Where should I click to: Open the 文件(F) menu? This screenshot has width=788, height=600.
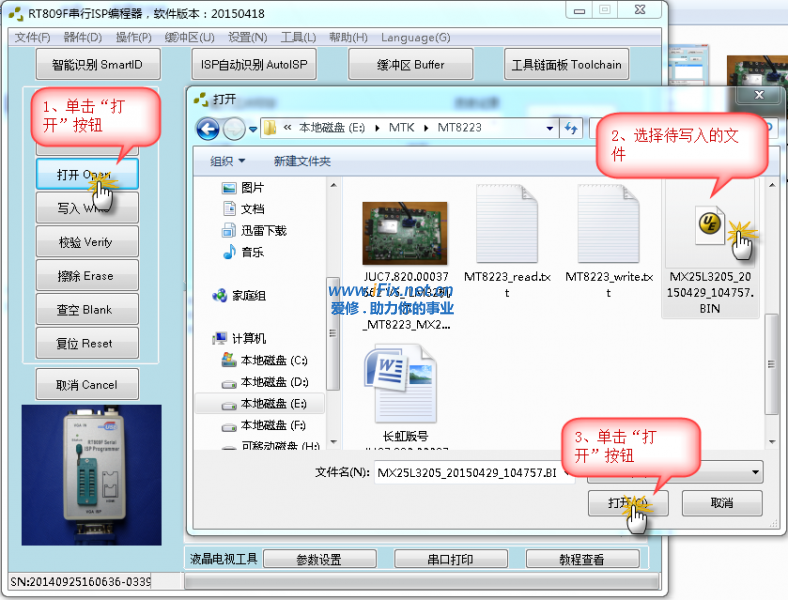pos(32,37)
